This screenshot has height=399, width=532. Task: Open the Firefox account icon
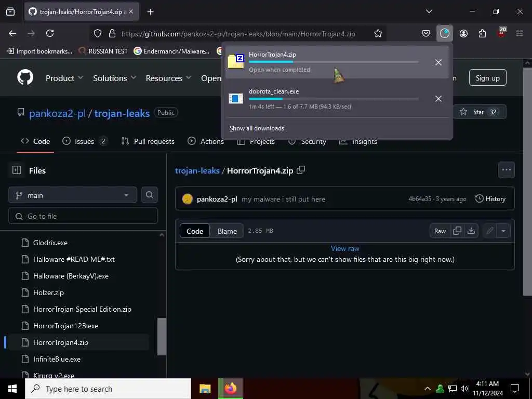coord(463,33)
